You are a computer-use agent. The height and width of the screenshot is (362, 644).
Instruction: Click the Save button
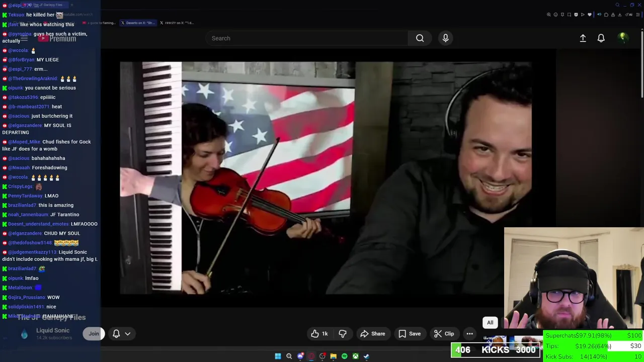[x=410, y=334]
